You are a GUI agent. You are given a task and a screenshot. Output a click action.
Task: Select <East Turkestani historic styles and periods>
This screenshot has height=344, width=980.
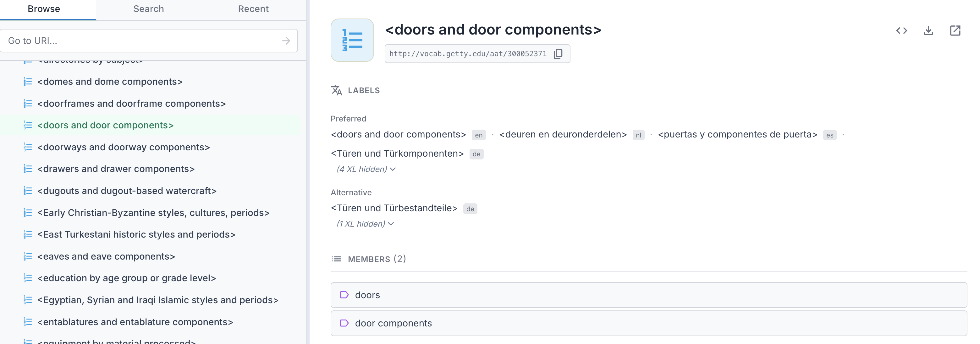136,234
